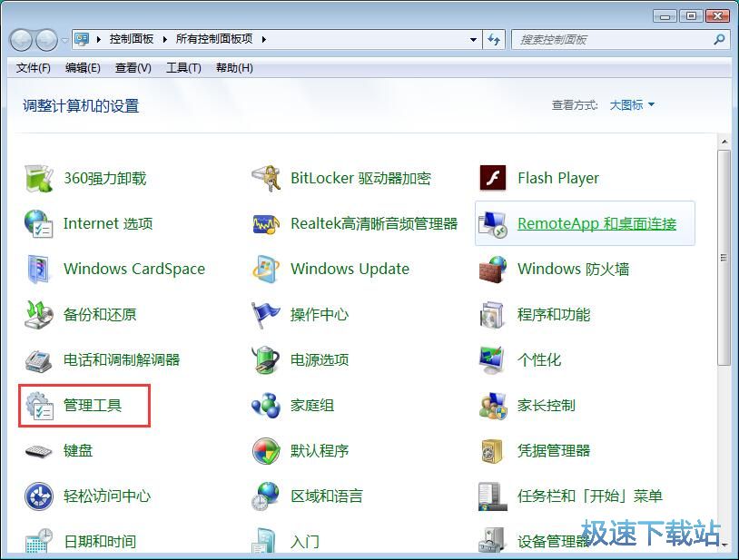739x560 pixels.
Task: Open the 轻松访问中心 icon
Action: point(38,496)
